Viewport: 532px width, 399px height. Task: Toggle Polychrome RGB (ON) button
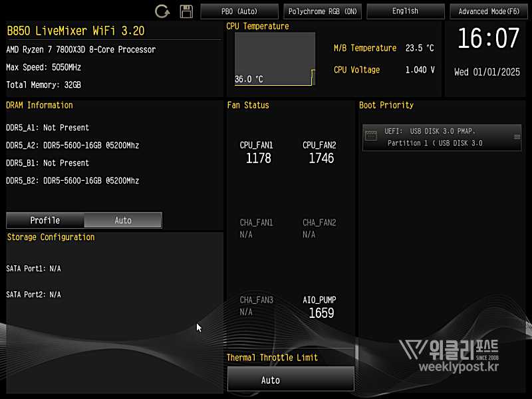pyautogui.click(x=323, y=11)
